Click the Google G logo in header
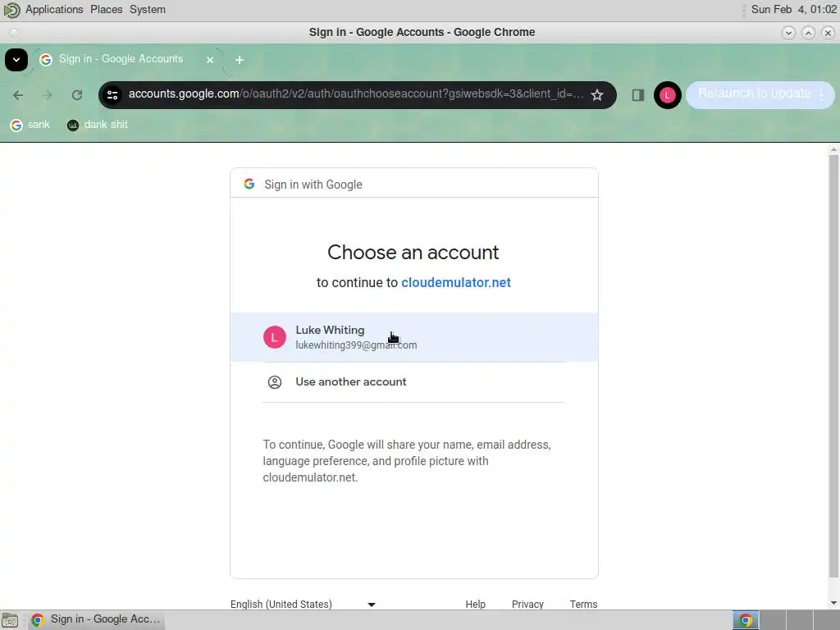This screenshot has height=630, width=840. tap(249, 184)
